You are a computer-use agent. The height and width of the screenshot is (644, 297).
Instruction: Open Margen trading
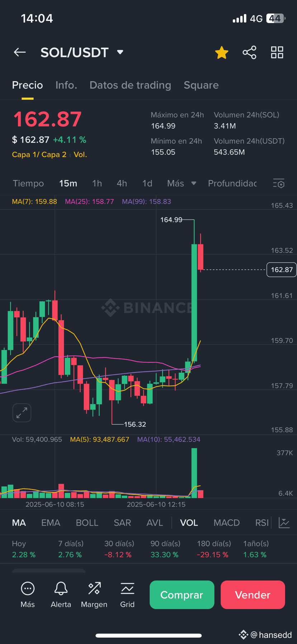94,594
